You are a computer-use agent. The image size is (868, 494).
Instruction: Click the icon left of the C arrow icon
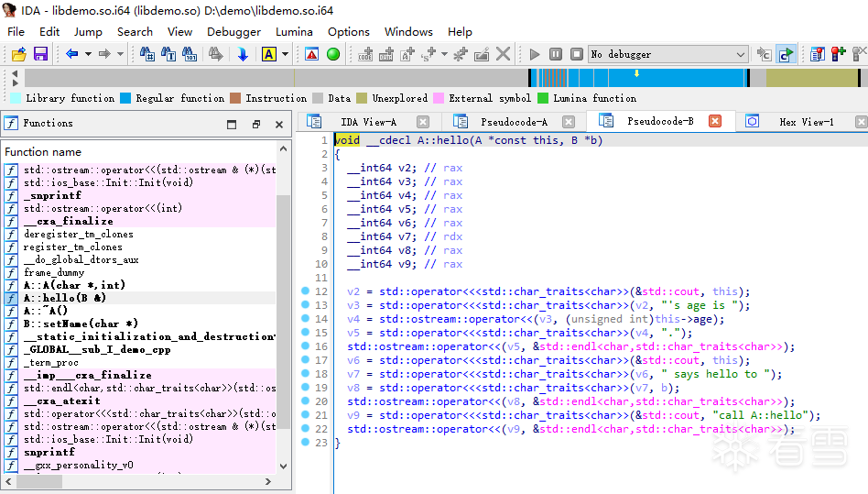(764, 54)
